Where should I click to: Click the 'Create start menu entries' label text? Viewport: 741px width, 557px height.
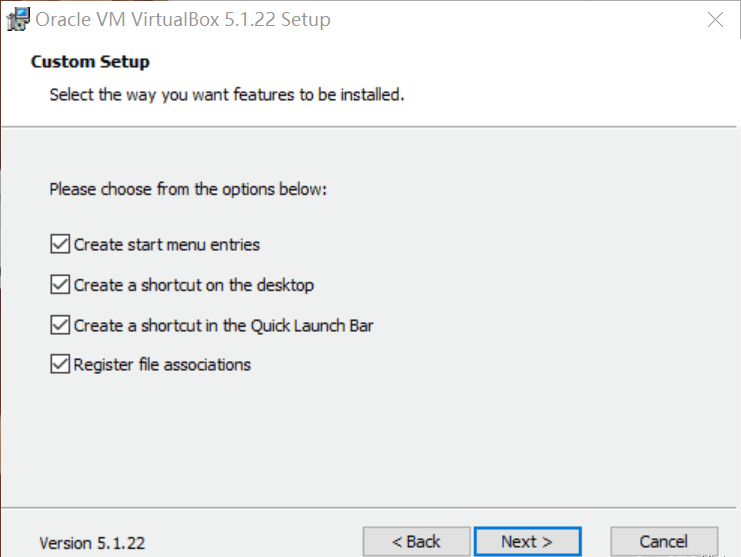[x=167, y=244]
